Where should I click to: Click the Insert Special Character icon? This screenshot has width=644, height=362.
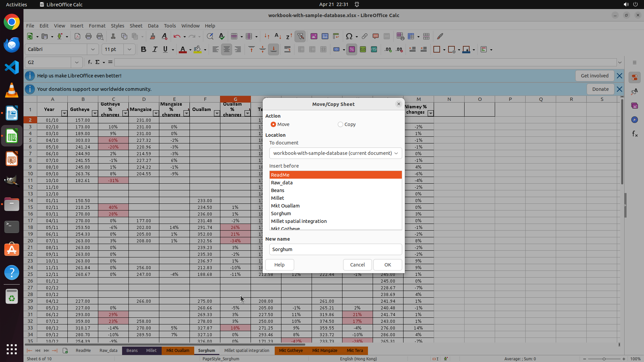pyautogui.click(x=349, y=36)
